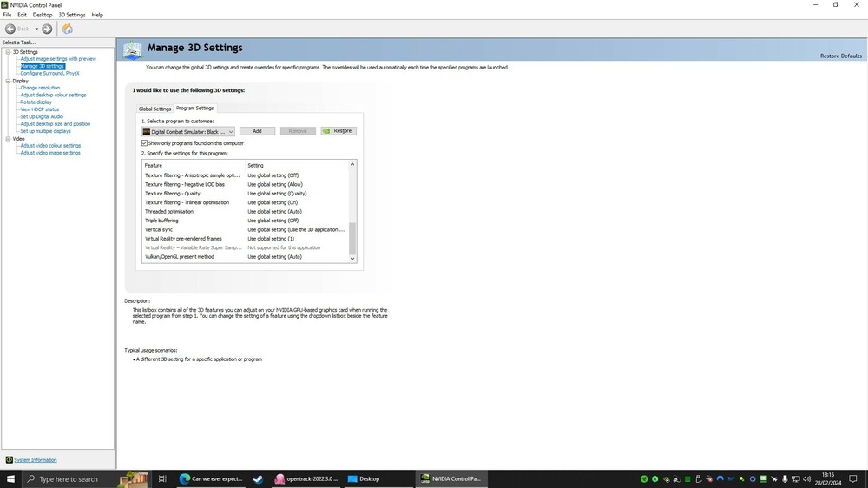
Task: Click the airplane tray icon
Action: pos(774,479)
